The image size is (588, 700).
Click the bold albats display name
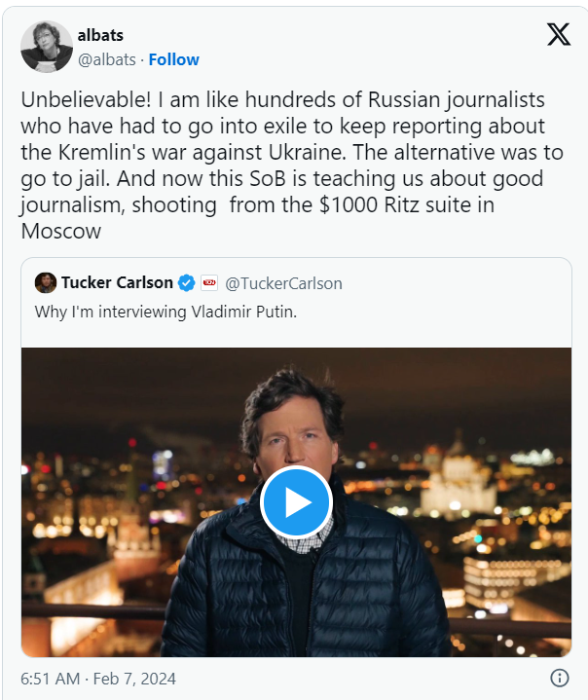pos(100,36)
